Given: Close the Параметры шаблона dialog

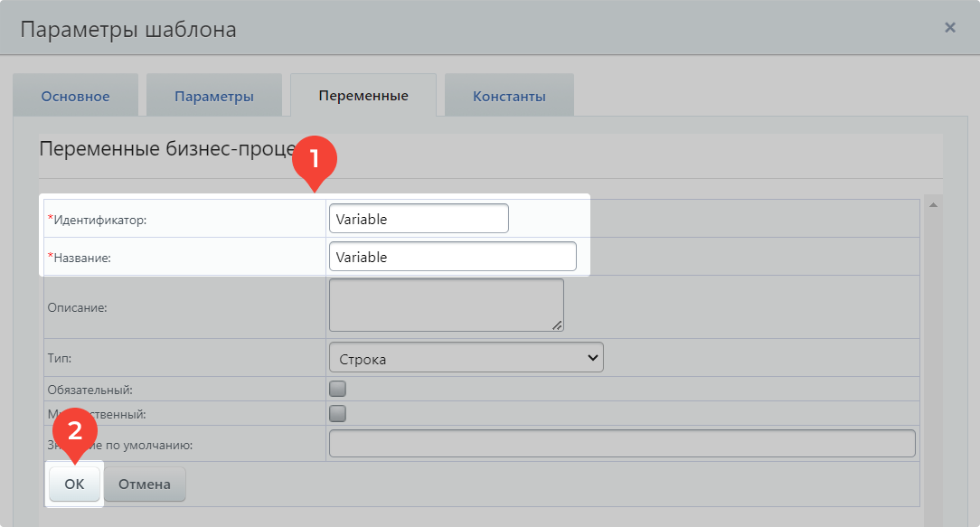Looking at the screenshot, I should [x=950, y=28].
